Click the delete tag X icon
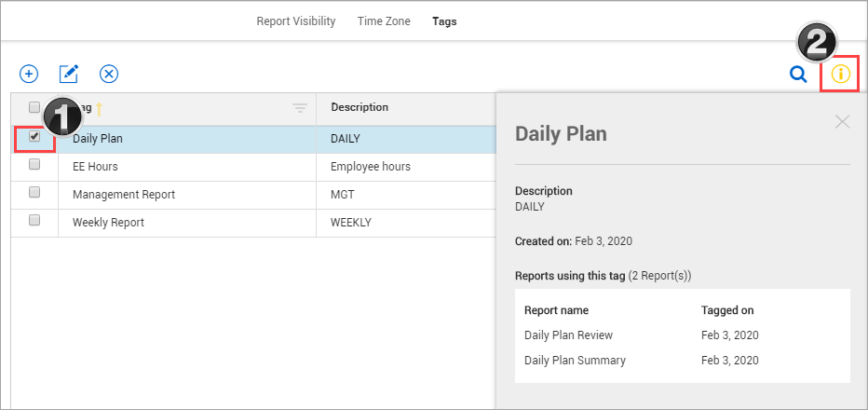868x410 pixels. [x=109, y=74]
